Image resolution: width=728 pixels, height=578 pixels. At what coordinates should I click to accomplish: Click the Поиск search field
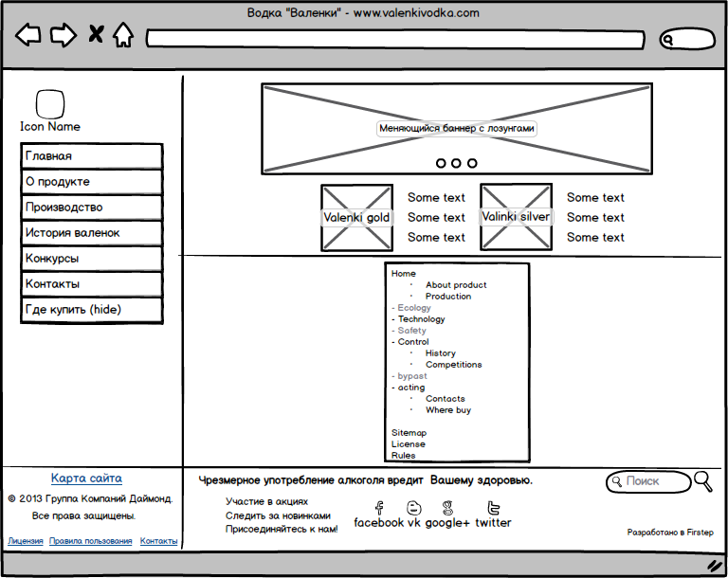click(x=648, y=482)
